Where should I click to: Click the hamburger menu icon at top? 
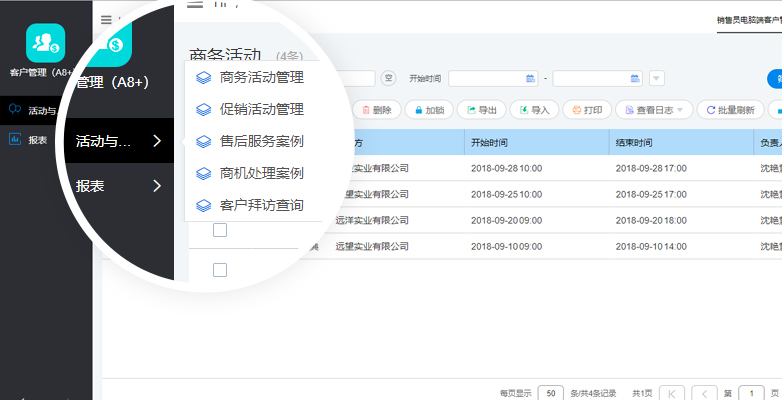click(106, 19)
